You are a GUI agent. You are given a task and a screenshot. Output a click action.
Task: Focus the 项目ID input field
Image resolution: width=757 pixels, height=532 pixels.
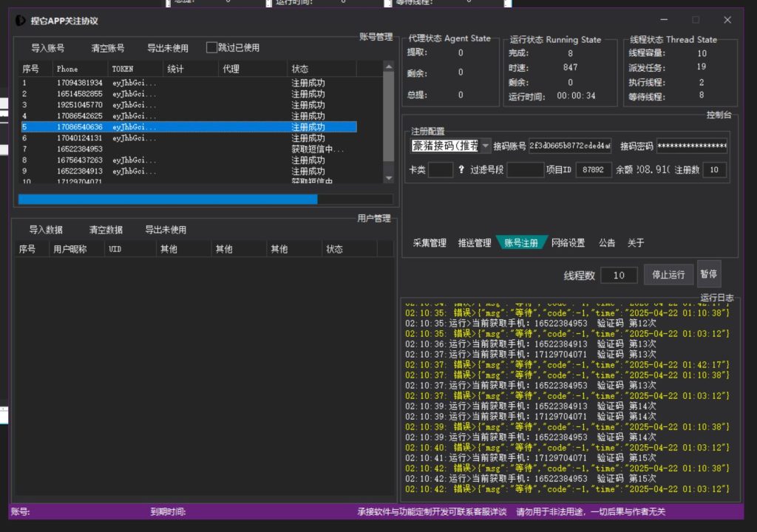click(593, 170)
